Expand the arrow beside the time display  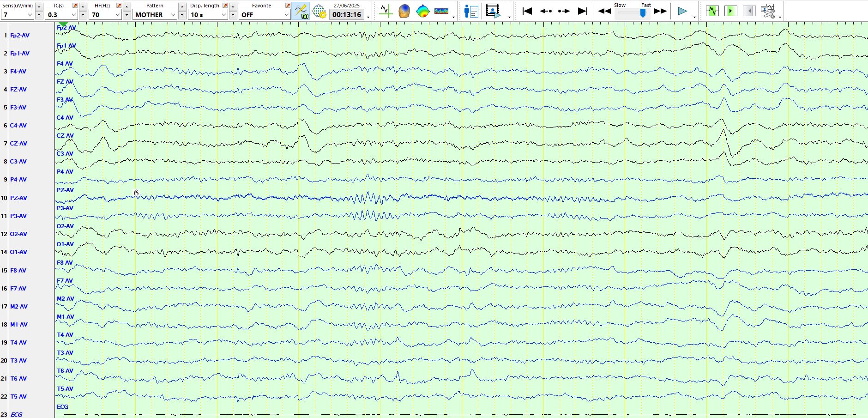(x=368, y=17)
